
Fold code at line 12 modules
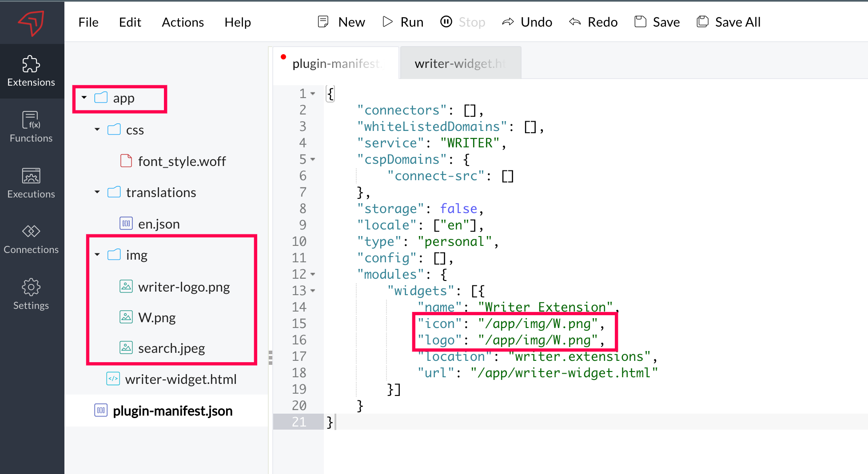pos(313,274)
